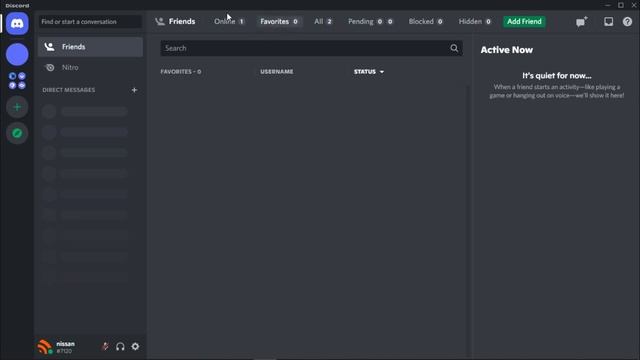The height and width of the screenshot is (360, 640).
Task: Click the Active Now heading
Action: click(x=507, y=50)
